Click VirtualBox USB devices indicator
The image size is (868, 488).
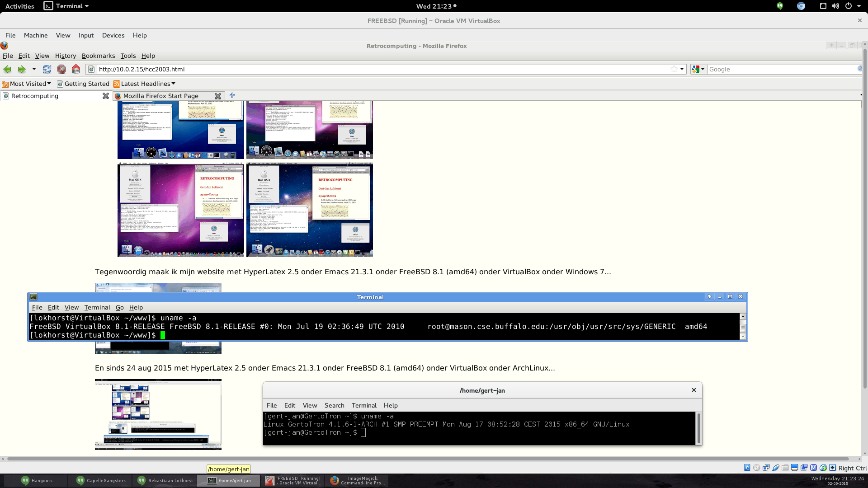click(x=776, y=468)
